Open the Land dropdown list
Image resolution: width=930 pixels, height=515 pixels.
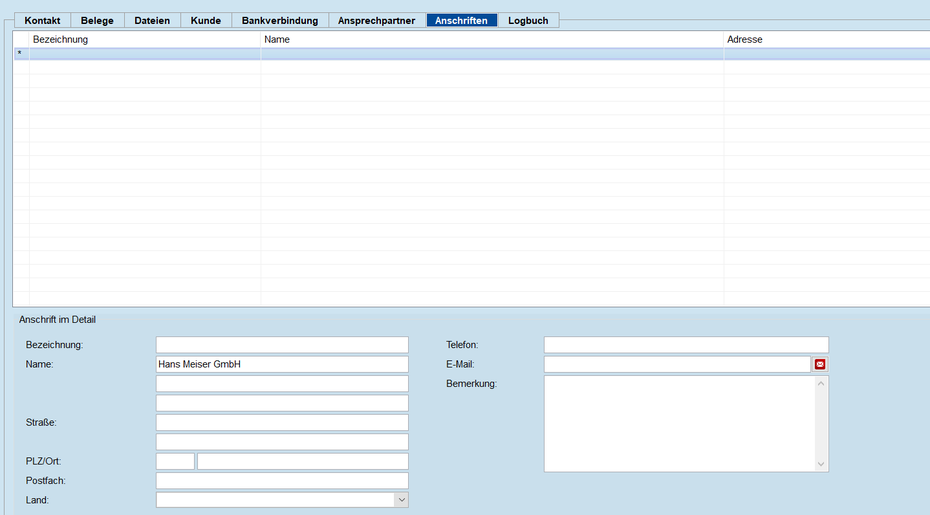click(x=402, y=500)
